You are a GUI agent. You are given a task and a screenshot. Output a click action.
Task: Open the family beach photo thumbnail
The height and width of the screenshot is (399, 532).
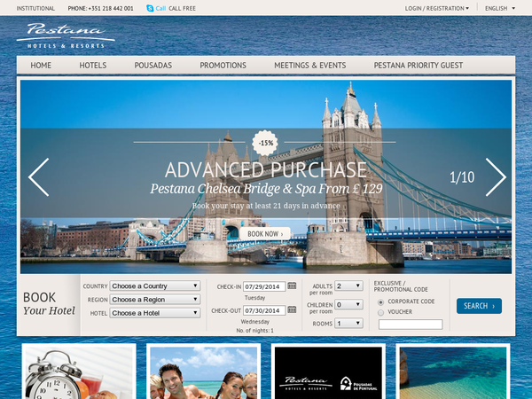(x=204, y=372)
